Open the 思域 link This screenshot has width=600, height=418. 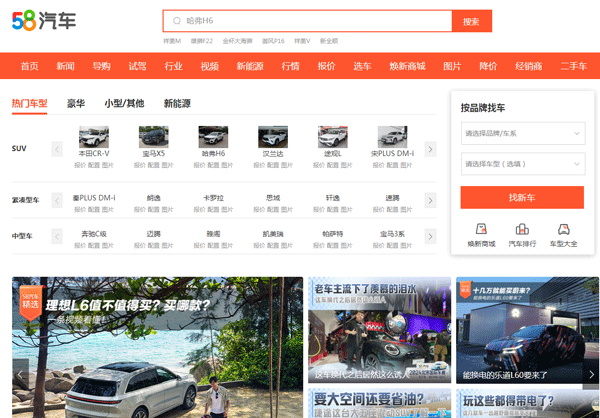point(273,198)
